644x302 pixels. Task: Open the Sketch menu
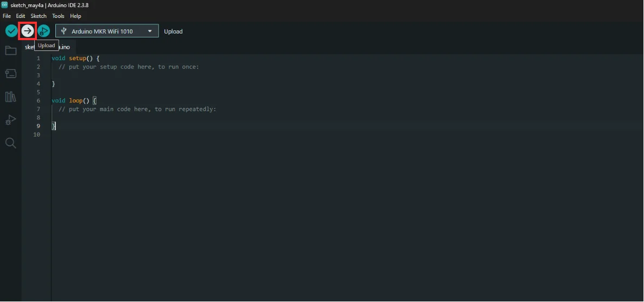39,16
